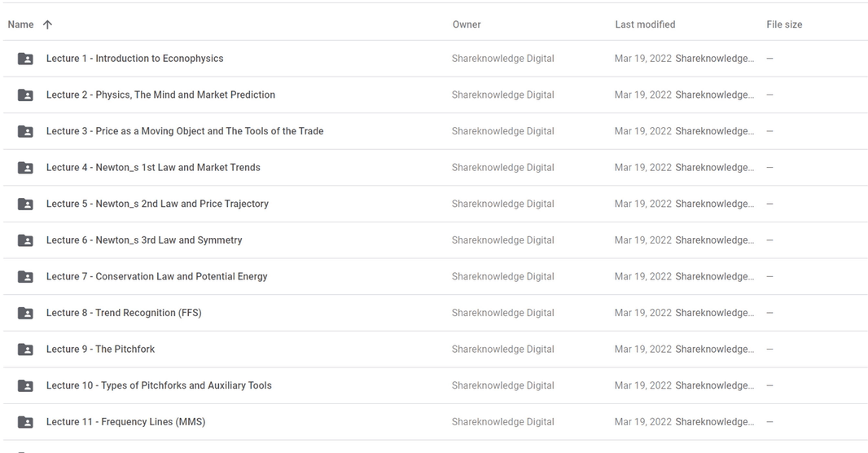This screenshot has width=868, height=453.
Task: Open Lecture 6 - Newton_s 3rd Law and Symmetry
Action: tap(144, 240)
